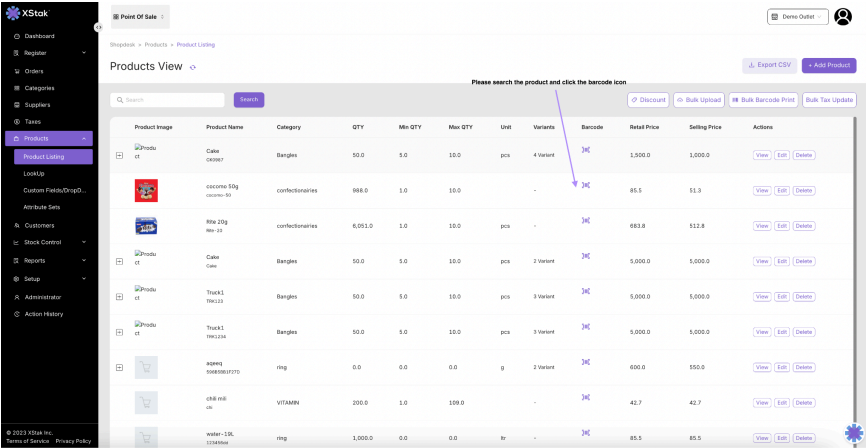
Task: Open the floating help widget icon
Action: tap(852, 433)
